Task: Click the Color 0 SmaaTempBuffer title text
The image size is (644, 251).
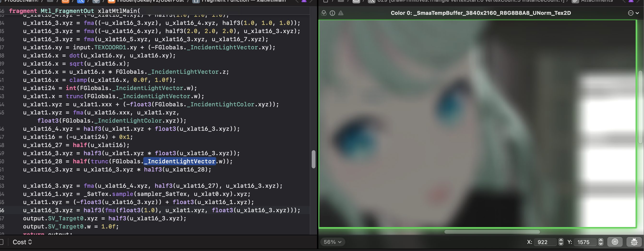Action: [481, 13]
